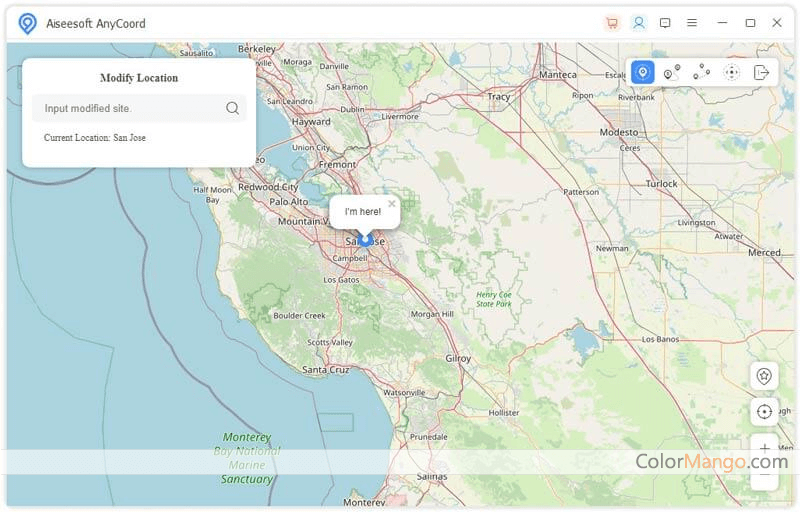Click the search magnifier in Modify Location

pyautogui.click(x=232, y=108)
